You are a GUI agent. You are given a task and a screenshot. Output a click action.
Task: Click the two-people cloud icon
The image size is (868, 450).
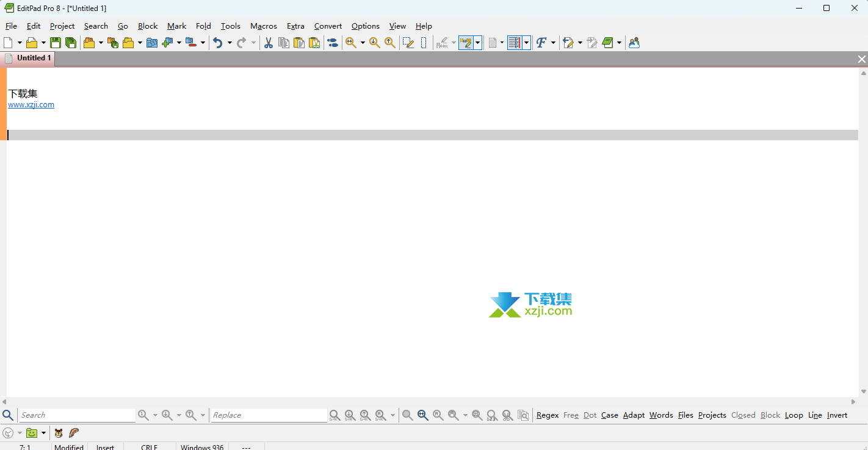coord(634,43)
